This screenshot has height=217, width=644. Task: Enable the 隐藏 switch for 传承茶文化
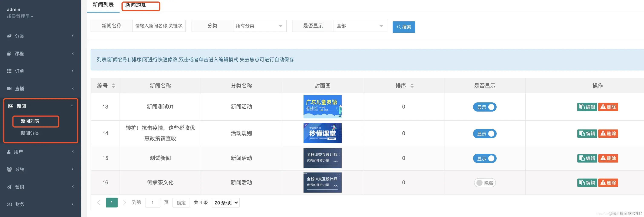(485, 183)
